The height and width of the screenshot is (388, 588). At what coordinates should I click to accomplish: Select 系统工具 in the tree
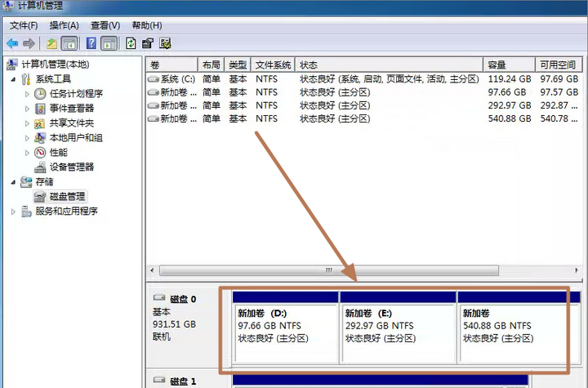tap(53, 79)
